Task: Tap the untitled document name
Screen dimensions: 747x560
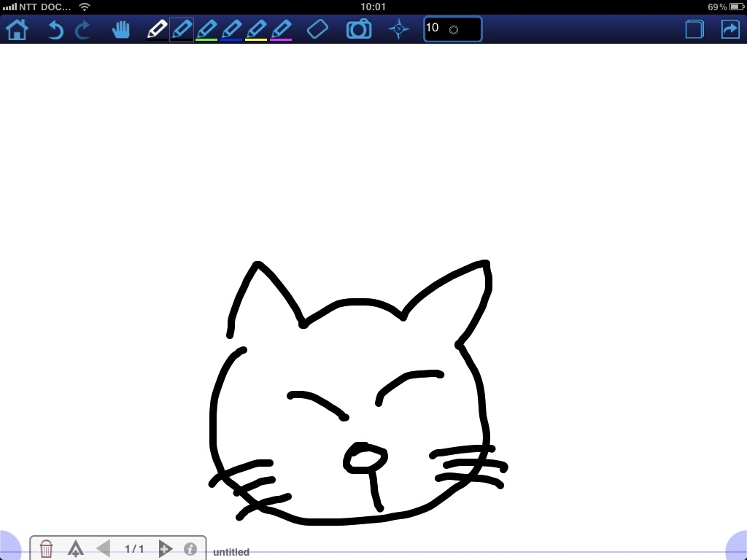Action: coord(231,552)
